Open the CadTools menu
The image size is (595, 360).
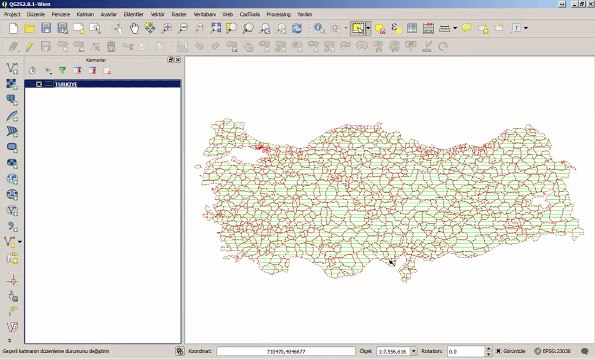pyautogui.click(x=250, y=14)
